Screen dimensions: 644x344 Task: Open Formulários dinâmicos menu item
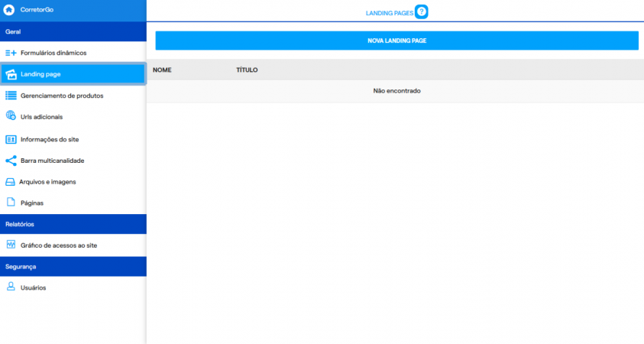coord(73,53)
